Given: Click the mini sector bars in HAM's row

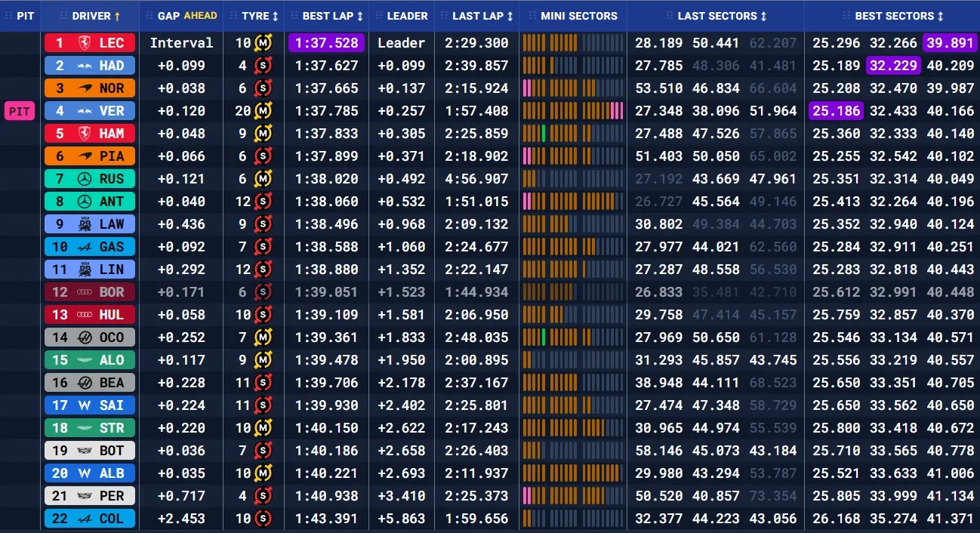Looking at the screenshot, I should (573, 134).
